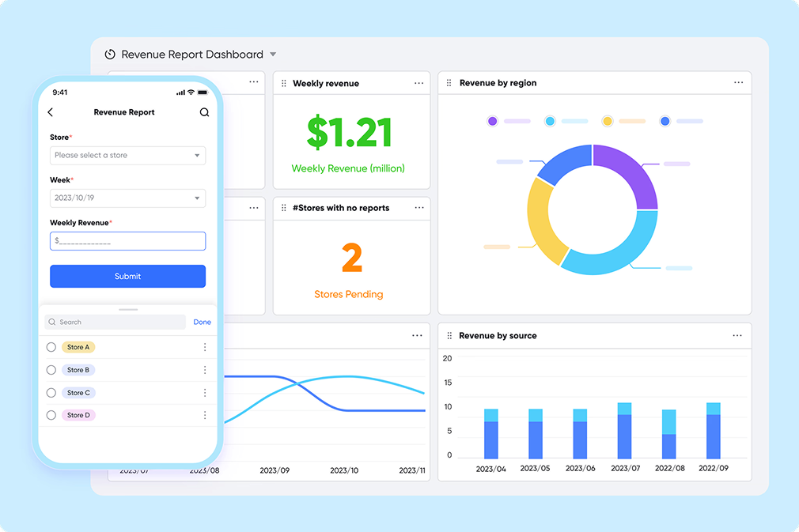Open the 'Please select a store' dropdown

(x=127, y=156)
